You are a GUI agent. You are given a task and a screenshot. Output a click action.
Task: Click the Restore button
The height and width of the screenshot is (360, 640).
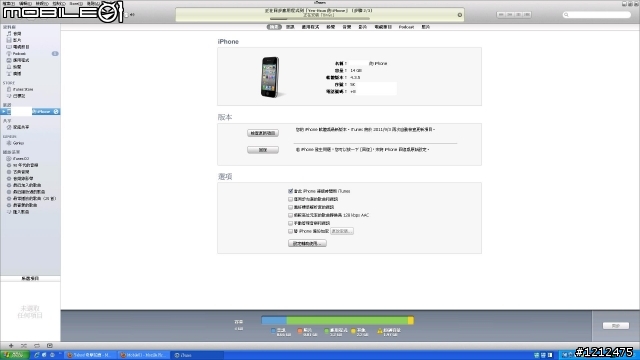(263, 150)
